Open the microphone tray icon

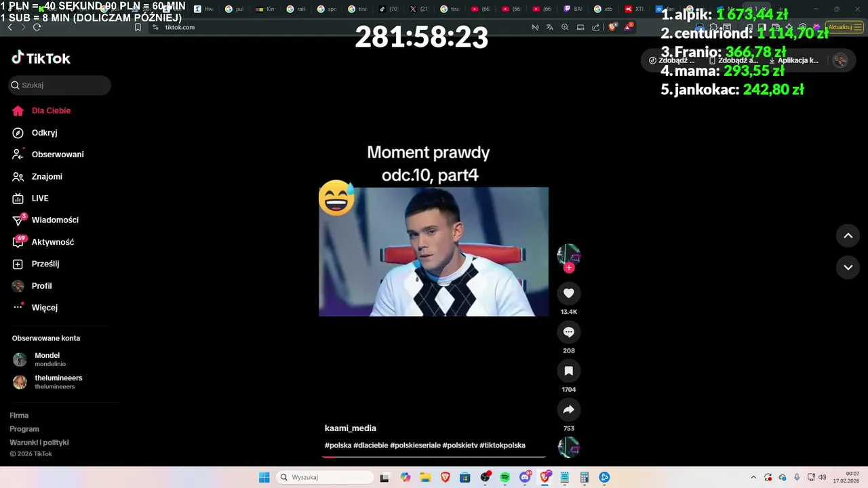(797, 477)
